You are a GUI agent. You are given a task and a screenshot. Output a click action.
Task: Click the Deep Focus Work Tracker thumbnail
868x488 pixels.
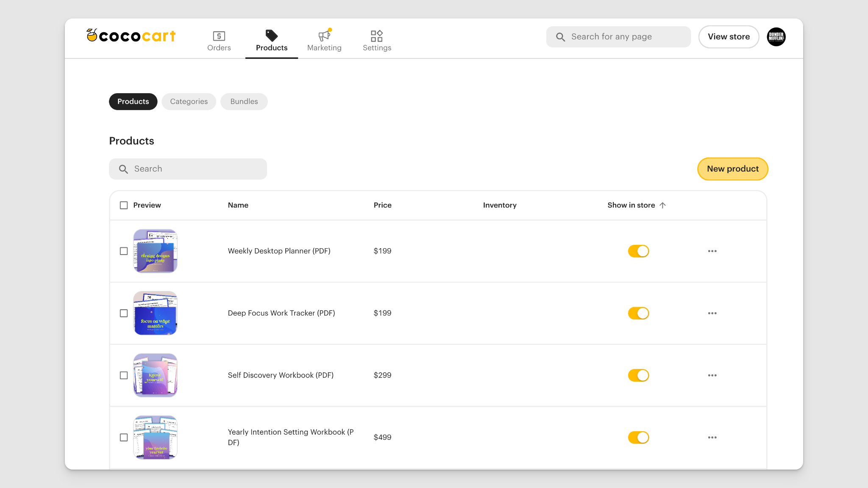click(155, 313)
